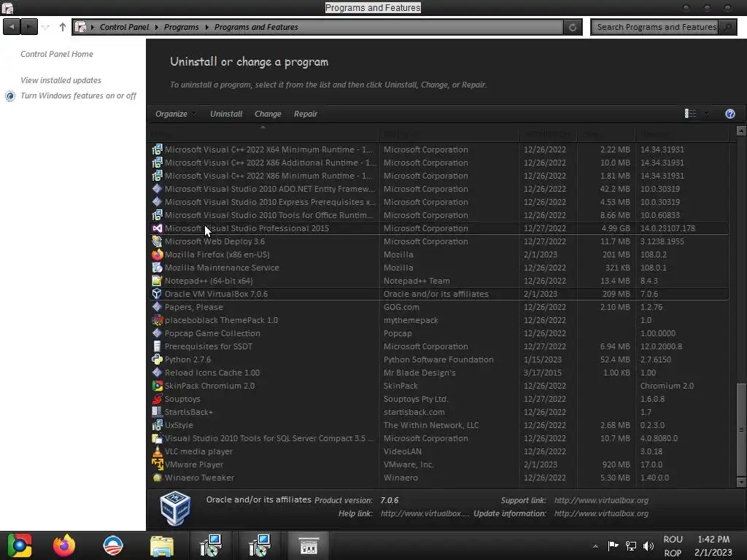
Task: Click the Papers, Please icon
Action: click(157, 307)
